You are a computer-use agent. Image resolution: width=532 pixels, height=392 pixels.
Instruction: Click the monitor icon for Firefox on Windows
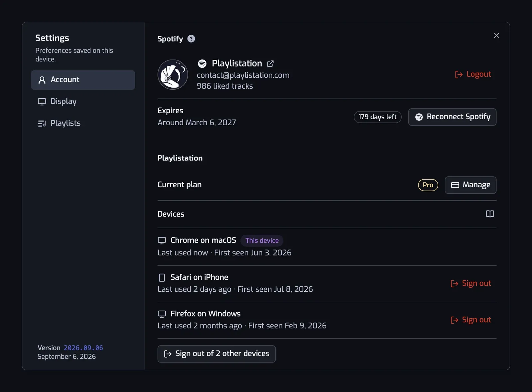[162, 314]
